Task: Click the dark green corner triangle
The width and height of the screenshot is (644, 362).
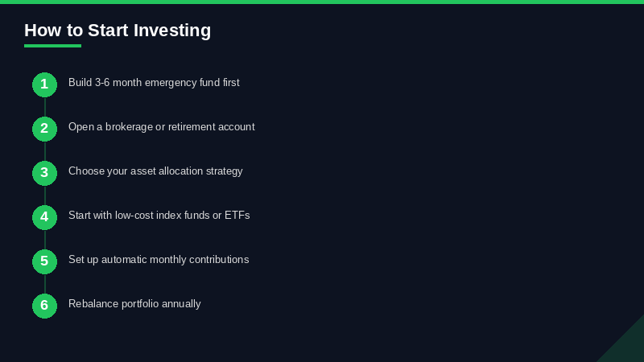Action: 628,346
